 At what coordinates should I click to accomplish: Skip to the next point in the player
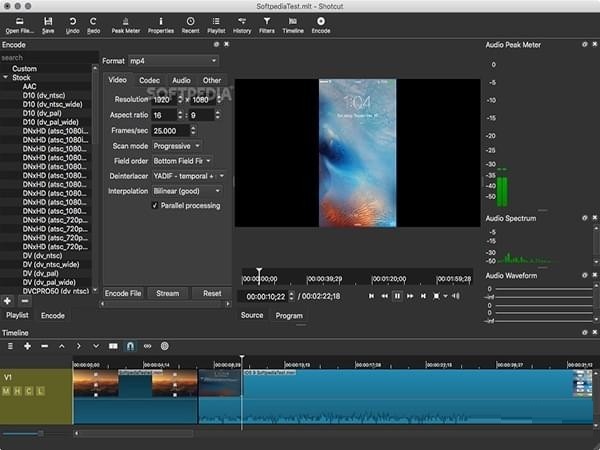click(x=423, y=296)
